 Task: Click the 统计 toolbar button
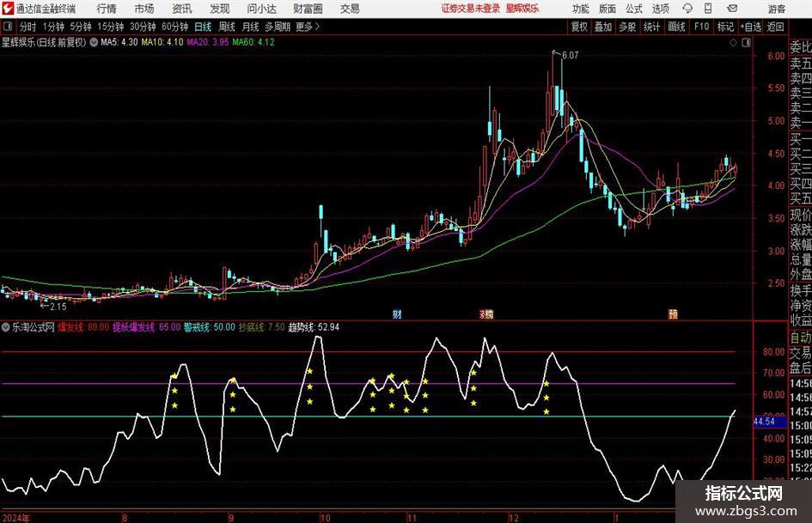click(x=651, y=27)
